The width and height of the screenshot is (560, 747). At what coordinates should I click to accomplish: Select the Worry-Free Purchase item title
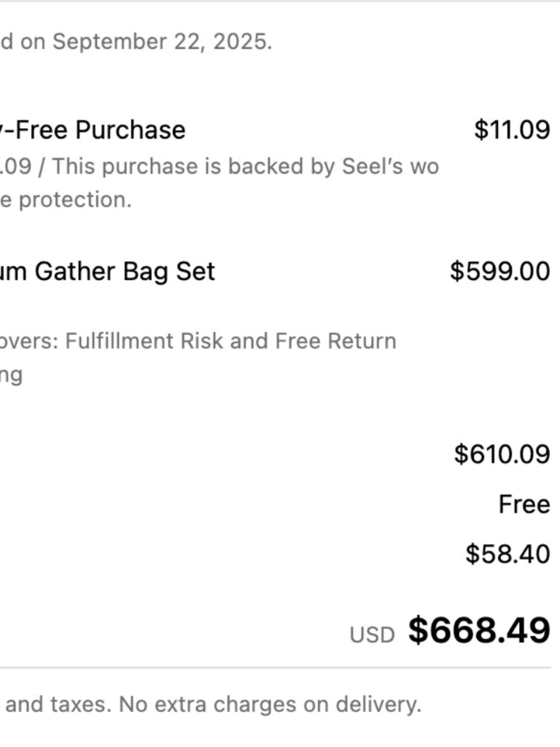(x=92, y=130)
